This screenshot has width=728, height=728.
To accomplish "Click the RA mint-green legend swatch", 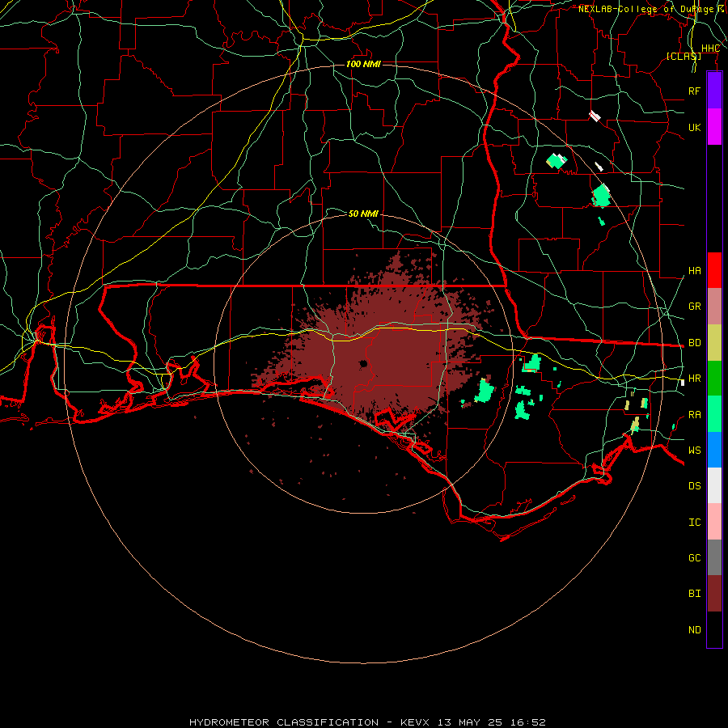I will pos(714,414).
